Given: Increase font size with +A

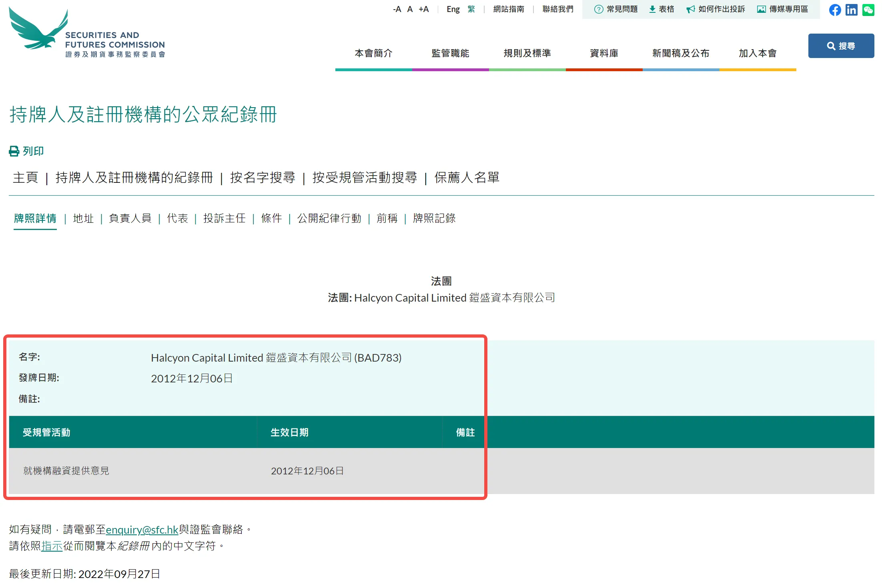Looking at the screenshot, I should pos(424,9).
